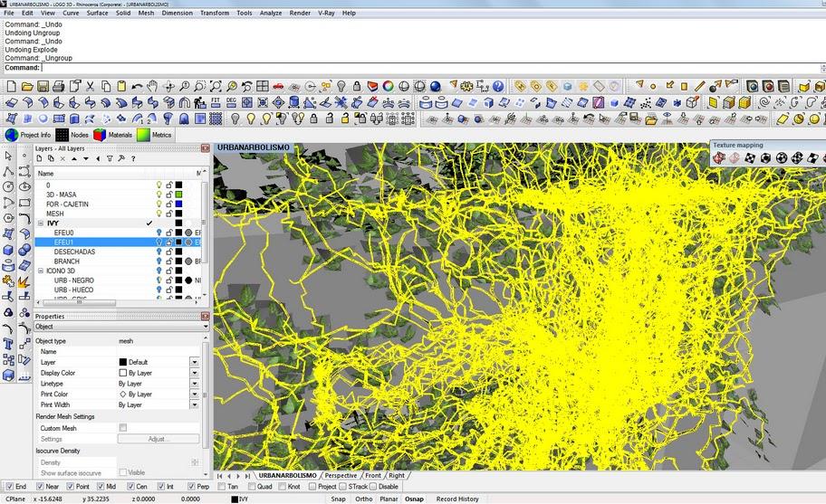
Task: Click the Print icon in toolbar
Action: pyautogui.click(x=59, y=86)
